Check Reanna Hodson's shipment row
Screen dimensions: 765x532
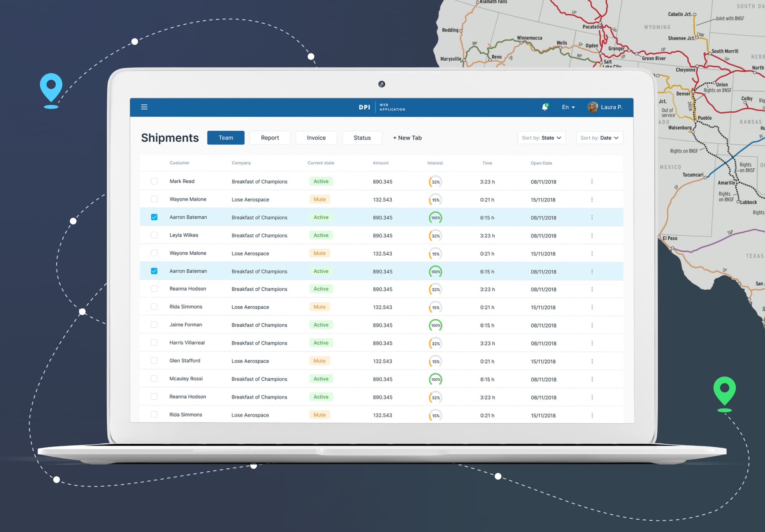pyautogui.click(x=154, y=288)
